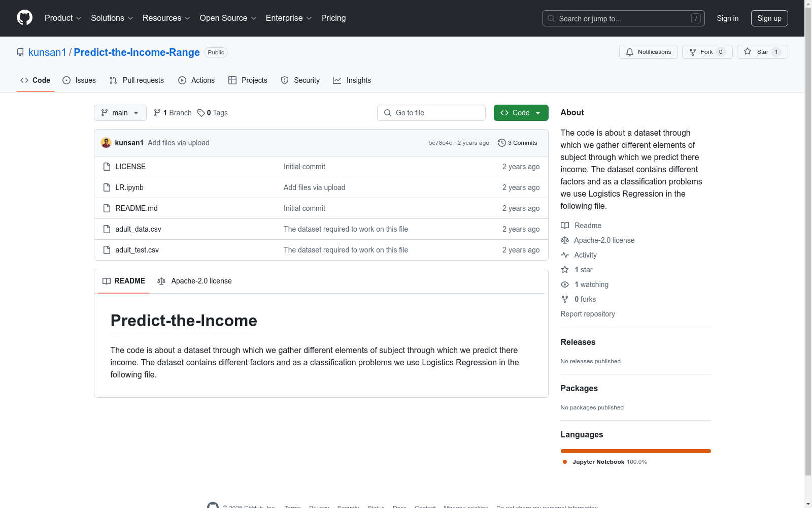Open LICENSE's Initial commit message link
Screen dimensions: 812x508
[304, 167]
